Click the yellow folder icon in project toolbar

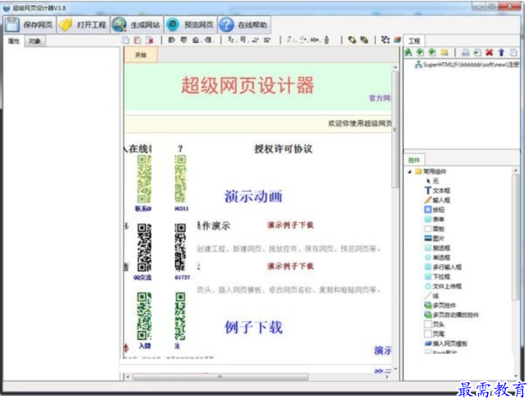444,52
